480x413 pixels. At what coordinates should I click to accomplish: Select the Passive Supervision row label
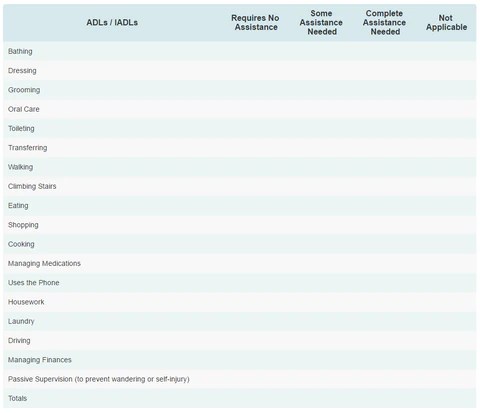99,379
